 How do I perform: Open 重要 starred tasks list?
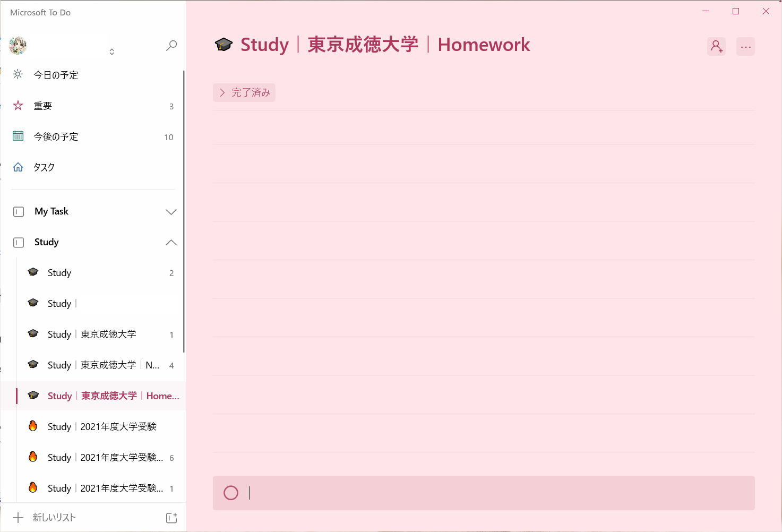43,106
